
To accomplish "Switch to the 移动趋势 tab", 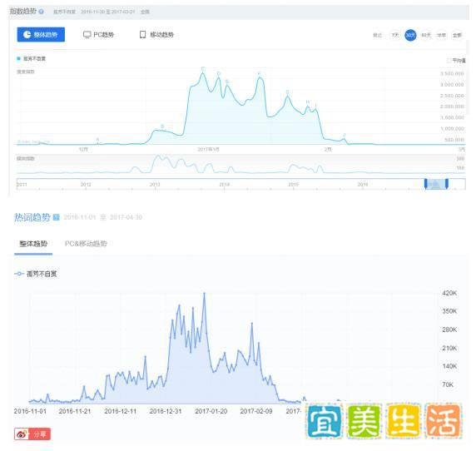I will 156,35.
